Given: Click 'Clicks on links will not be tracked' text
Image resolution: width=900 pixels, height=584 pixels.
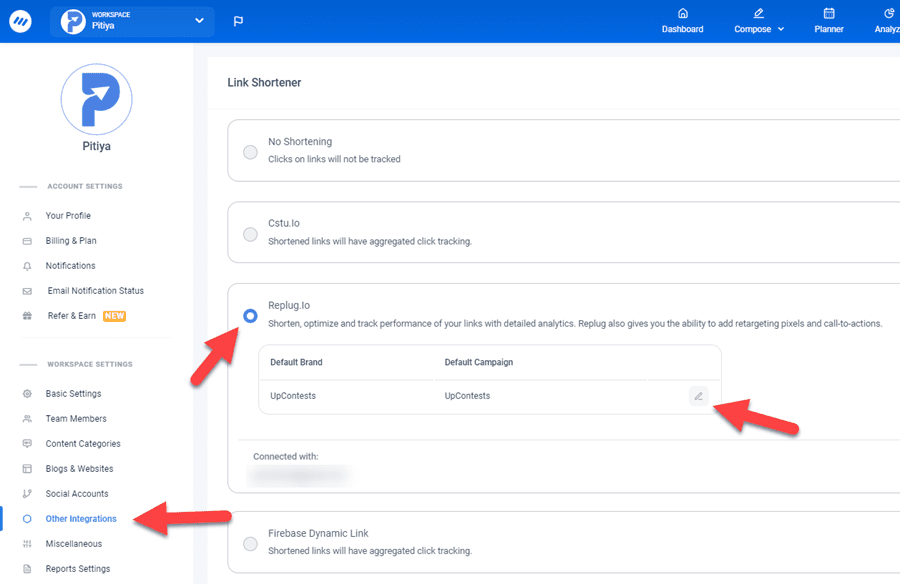Looking at the screenshot, I should point(334,159).
